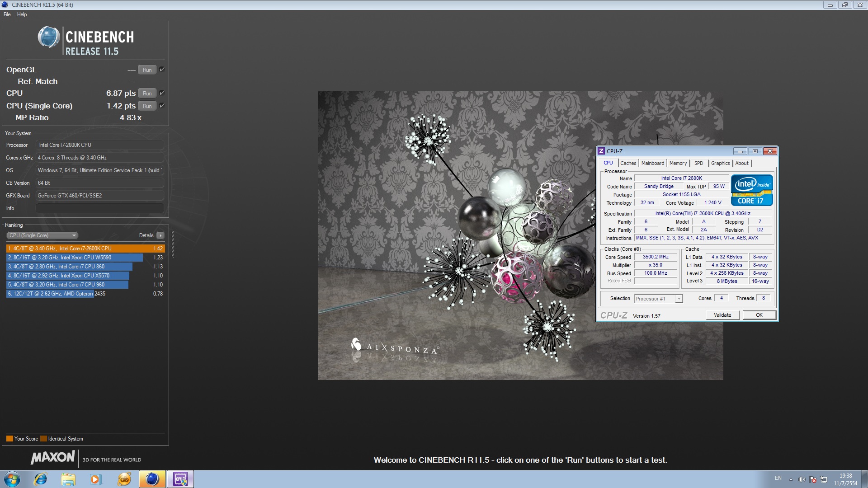Open Windows Media Player from taskbar
Image resolution: width=868 pixels, height=488 pixels.
(96, 479)
